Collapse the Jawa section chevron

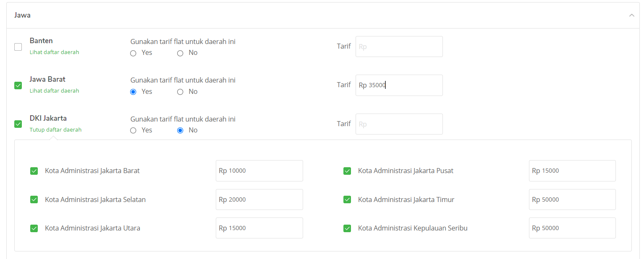631,15
